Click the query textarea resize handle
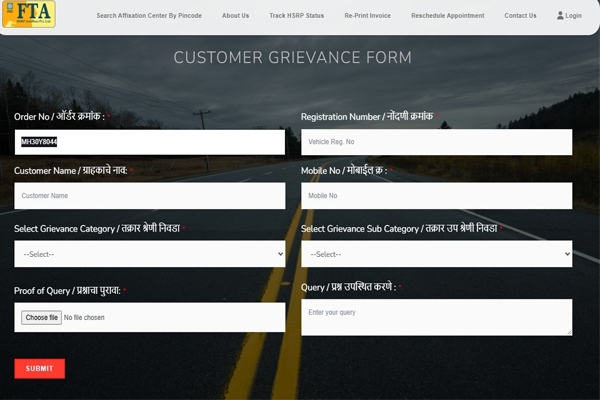 click(568, 331)
